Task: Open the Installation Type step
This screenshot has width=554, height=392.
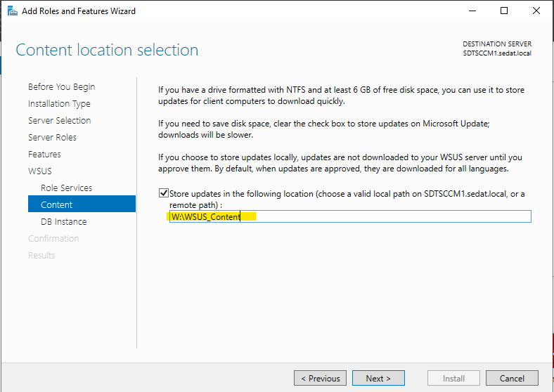Action: click(x=59, y=104)
